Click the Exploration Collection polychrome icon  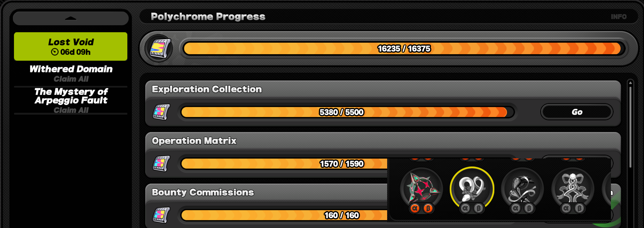(x=161, y=112)
